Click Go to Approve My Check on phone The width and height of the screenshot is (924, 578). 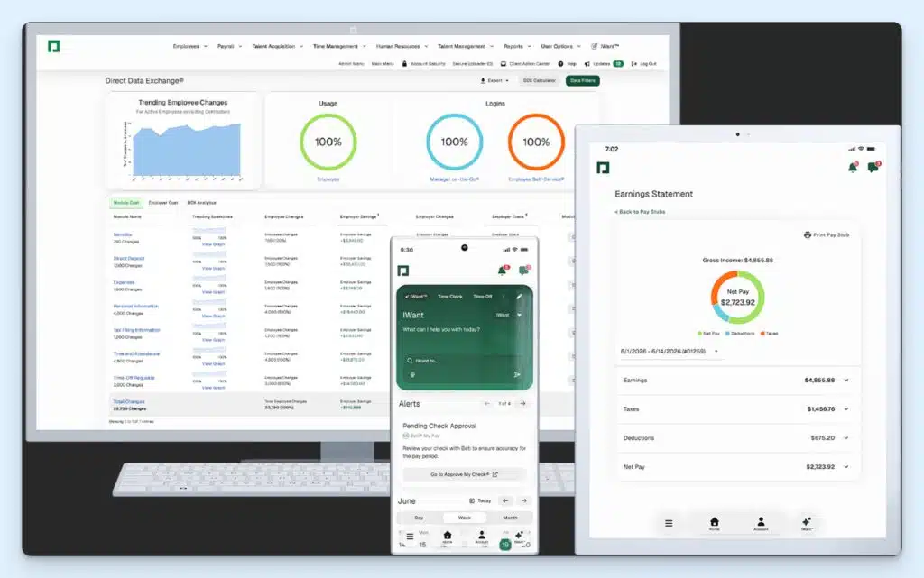(465, 474)
